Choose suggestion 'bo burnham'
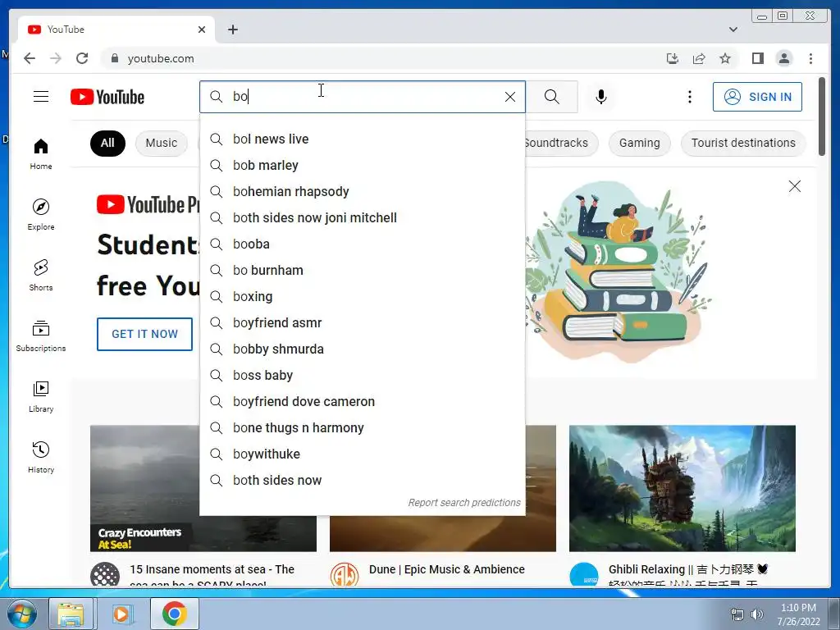The image size is (840, 630). (363, 270)
